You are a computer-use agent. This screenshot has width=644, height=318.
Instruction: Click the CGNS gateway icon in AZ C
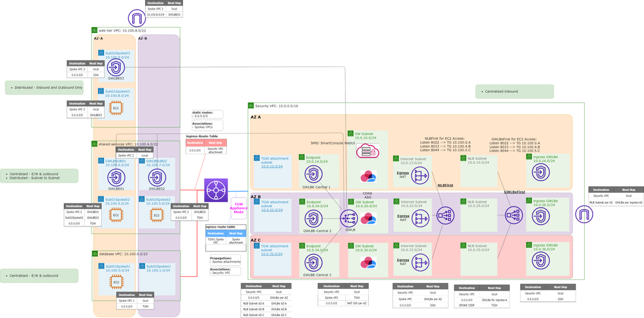coord(368,263)
